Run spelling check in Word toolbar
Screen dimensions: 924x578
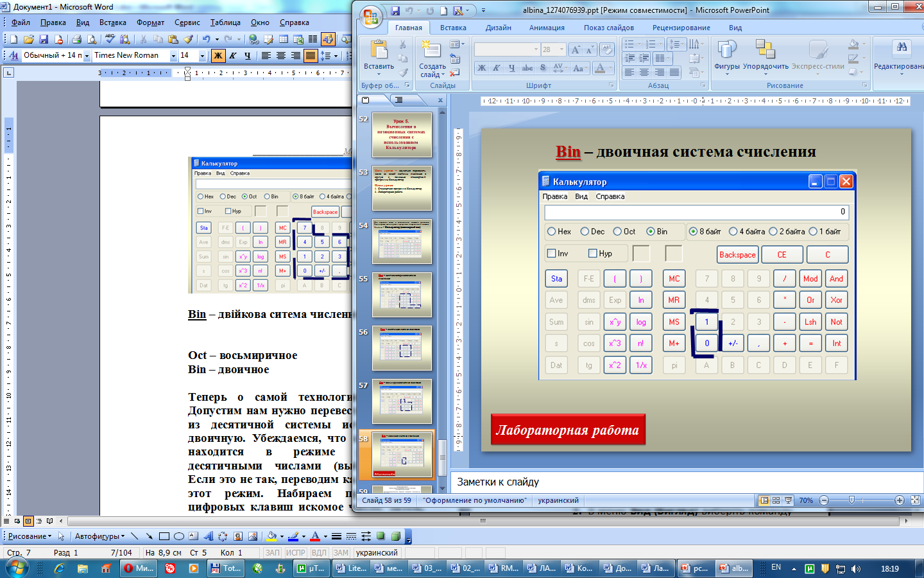coord(110,39)
